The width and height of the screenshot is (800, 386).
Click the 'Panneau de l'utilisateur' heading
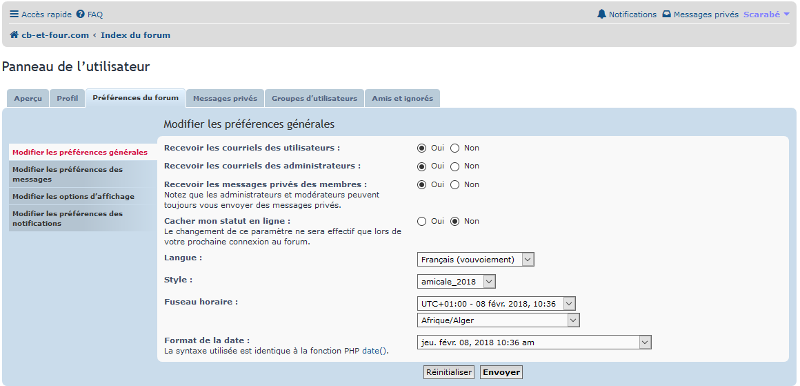tap(76, 66)
